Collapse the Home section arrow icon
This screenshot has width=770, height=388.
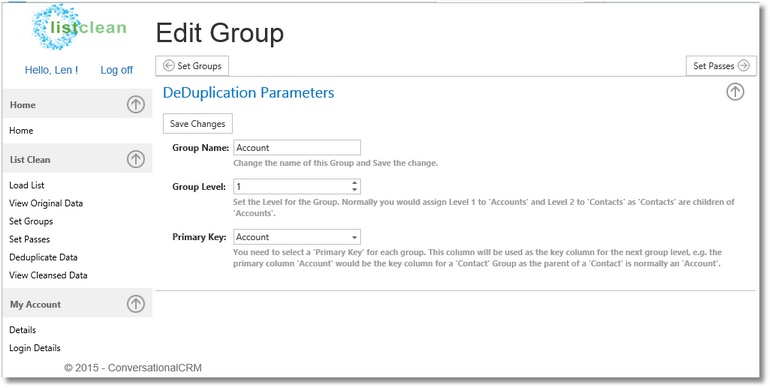(x=136, y=105)
